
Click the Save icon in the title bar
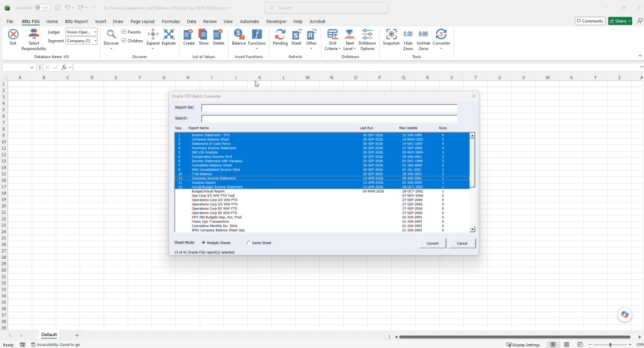[57, 8]
